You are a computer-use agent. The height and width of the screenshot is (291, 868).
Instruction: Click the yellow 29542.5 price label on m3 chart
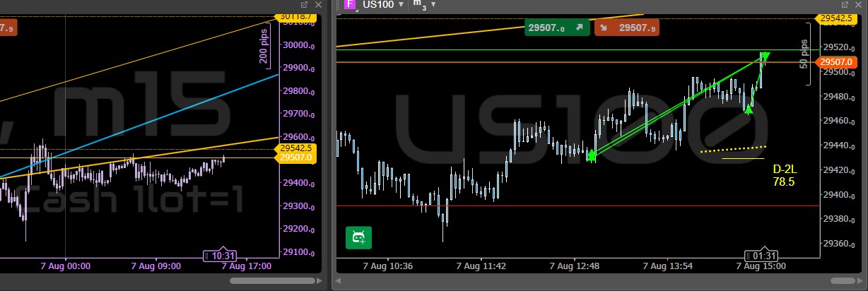click(x=836, y=18)
